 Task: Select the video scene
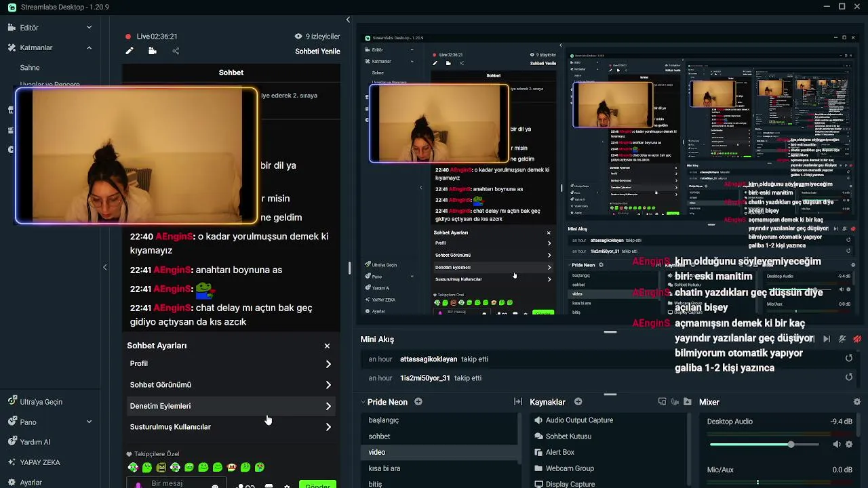click(x=439, y=452)
